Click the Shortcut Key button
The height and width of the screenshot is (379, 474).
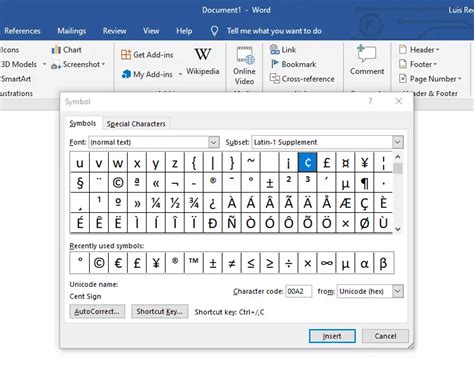click(159, 311)
